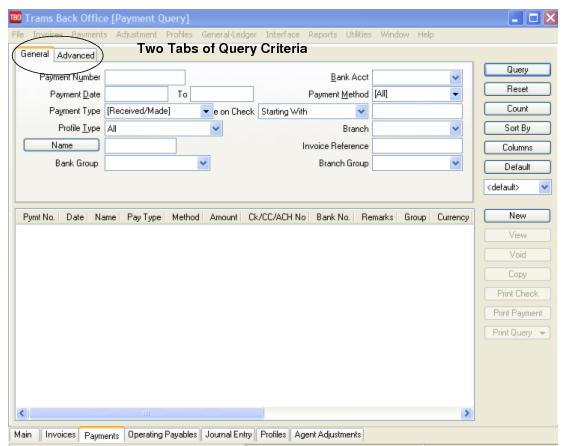Open the Bank Acct dropdown

(x=456, y=78)
